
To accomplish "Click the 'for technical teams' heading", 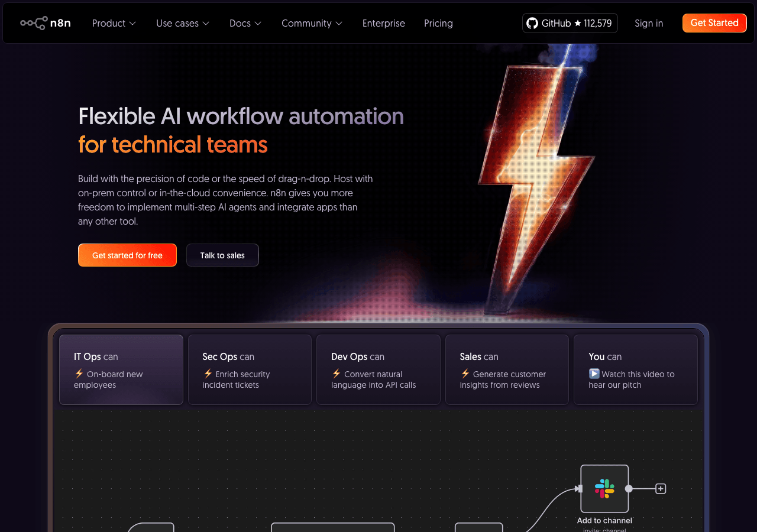I will point(173,145).
